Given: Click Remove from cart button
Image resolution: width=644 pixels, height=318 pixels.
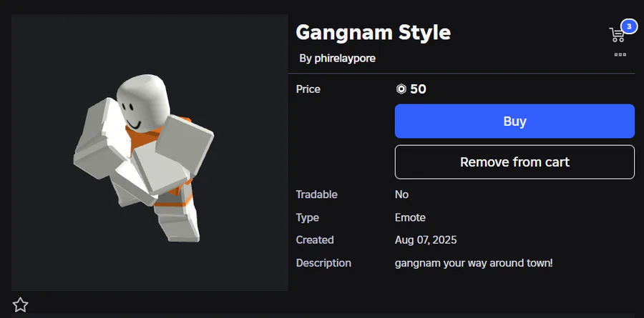Looking at the screenshot, I should click(x=514, y=162).
